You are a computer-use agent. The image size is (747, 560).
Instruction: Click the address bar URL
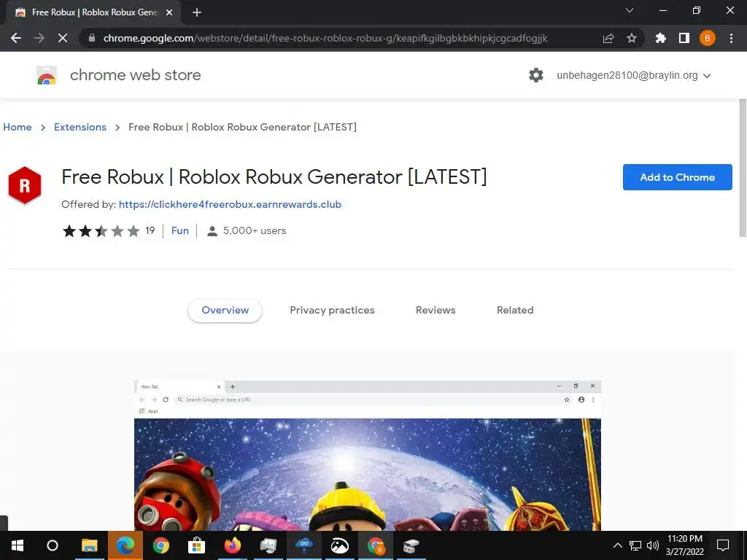[x=325, y=38]
